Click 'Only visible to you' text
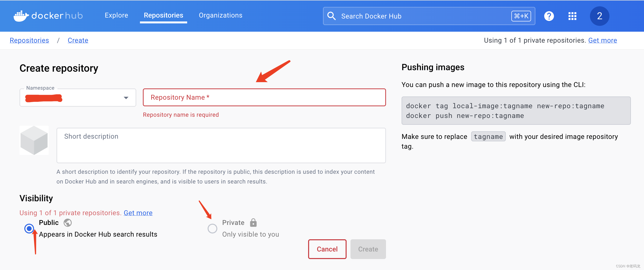The image size is (644, 270). 250,234
